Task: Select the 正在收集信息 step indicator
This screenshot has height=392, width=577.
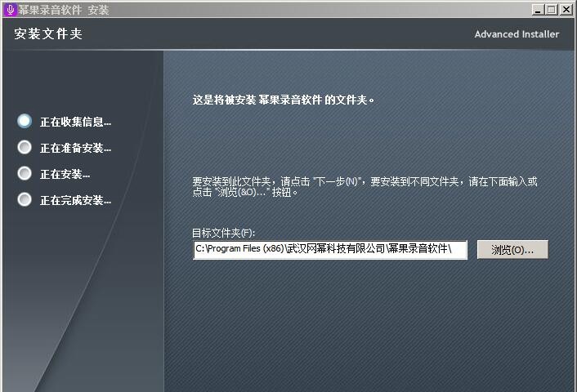Action: [x=25, y=121]
